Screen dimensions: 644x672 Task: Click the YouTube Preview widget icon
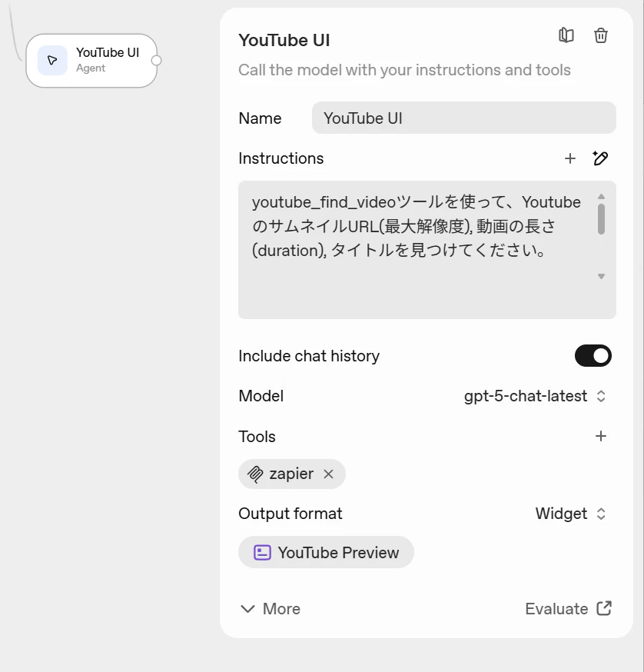point(262,552)
